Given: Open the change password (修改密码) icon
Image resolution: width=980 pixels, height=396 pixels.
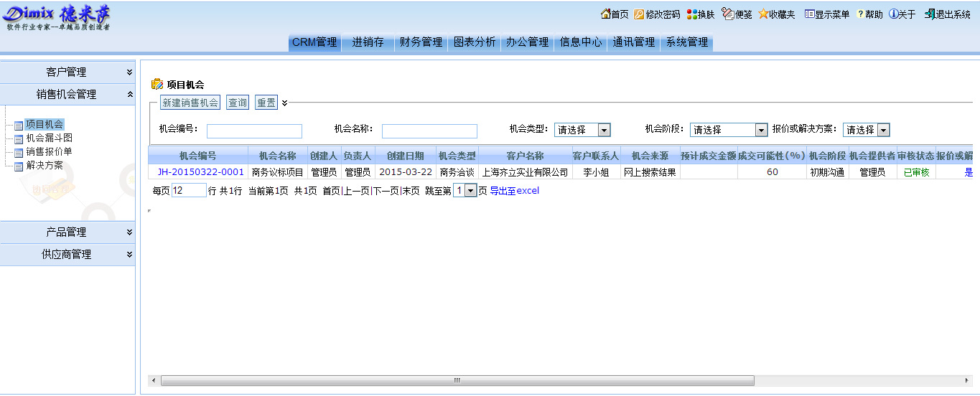Looking at the screenshot, I should [x=639, y=14].
